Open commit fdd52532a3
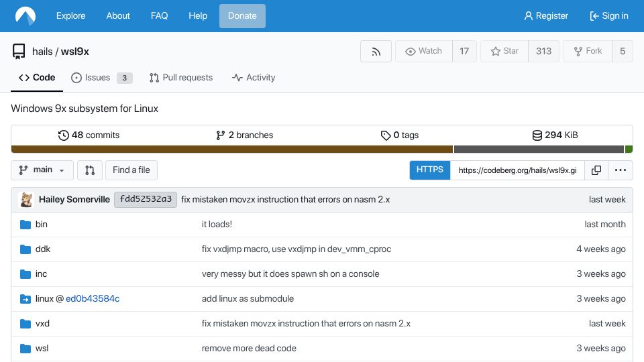Screen dimensions: 644x362 [146, 200]
